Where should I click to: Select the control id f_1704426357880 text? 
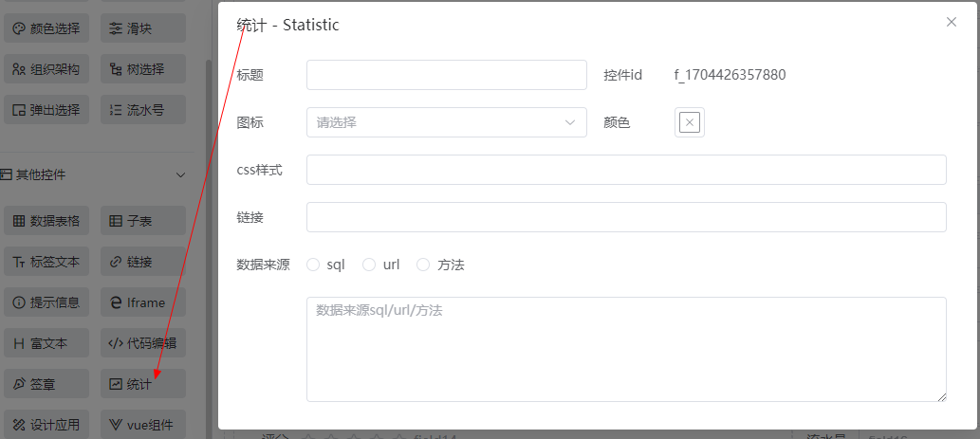[x=730, y=75]
